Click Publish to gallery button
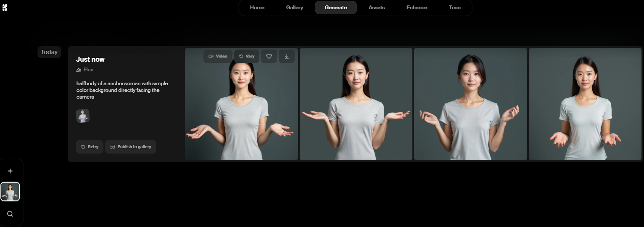This screenshot has height=227, width=644. pyautogui.click(x=130, y=147)
